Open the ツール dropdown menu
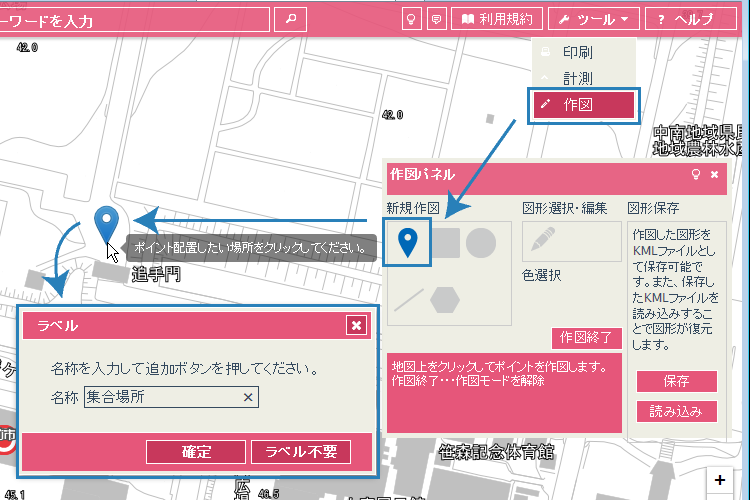The height and width of the screenshot is (500, 750). click(x=594, y=19)
